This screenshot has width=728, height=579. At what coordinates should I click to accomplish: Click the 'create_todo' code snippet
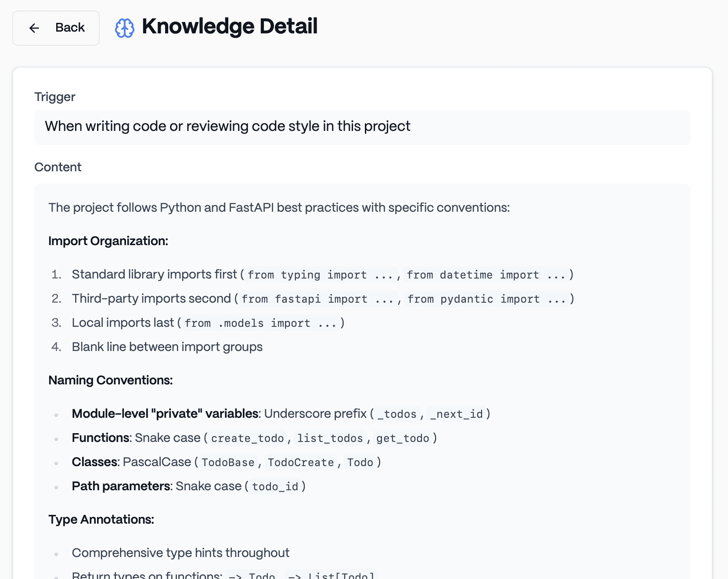point(248,438)
